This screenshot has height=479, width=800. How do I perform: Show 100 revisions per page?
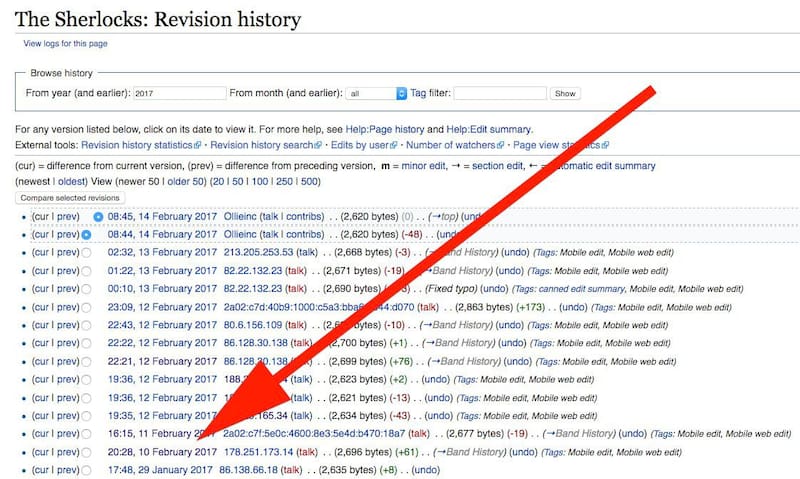pyautogui.click(x=255, y=181)
